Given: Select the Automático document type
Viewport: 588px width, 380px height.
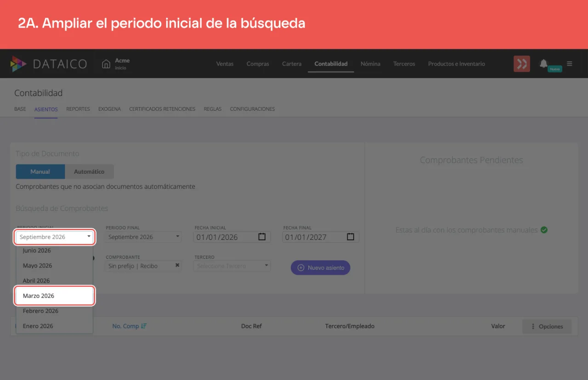Looking at the screenshot, I should 89,171.
